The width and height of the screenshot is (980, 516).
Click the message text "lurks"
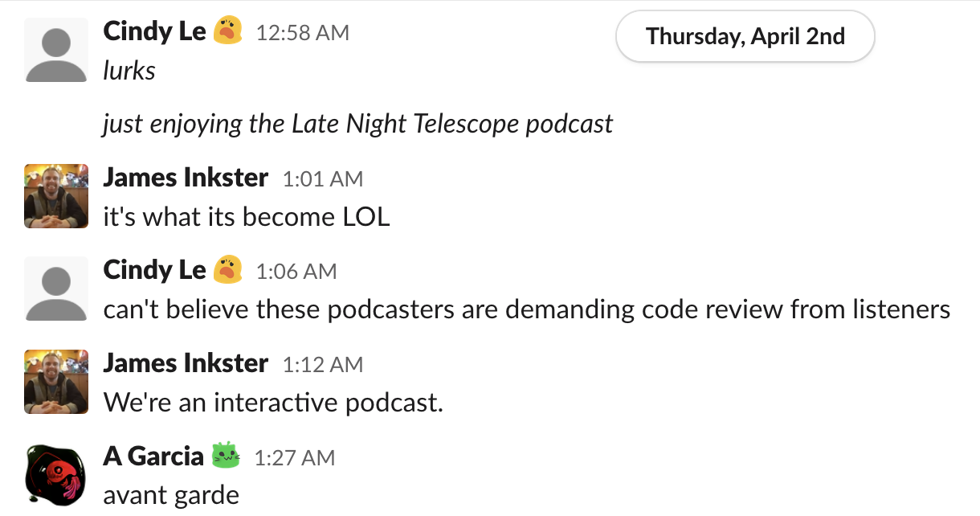coord(129,71)
